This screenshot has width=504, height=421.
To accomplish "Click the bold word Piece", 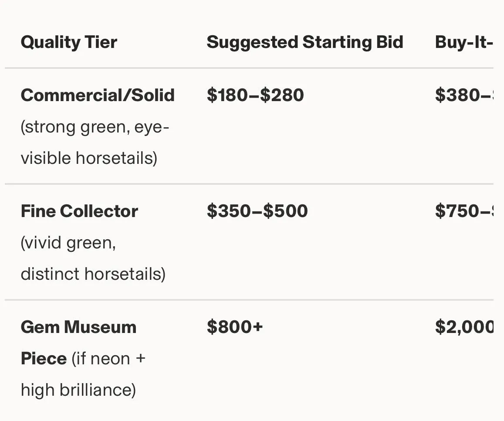I will [44, 358].
